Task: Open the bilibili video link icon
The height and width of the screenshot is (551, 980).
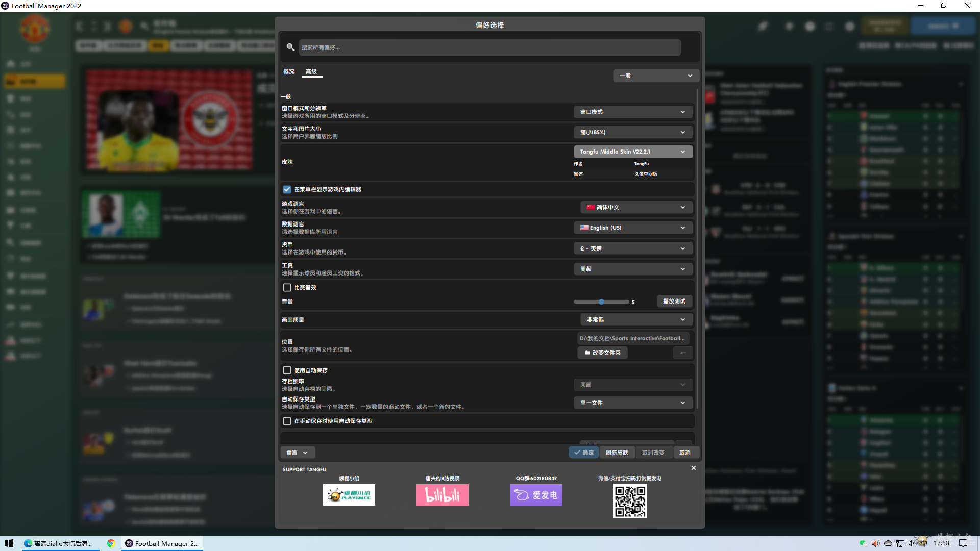Action: (x=442, y=495)
